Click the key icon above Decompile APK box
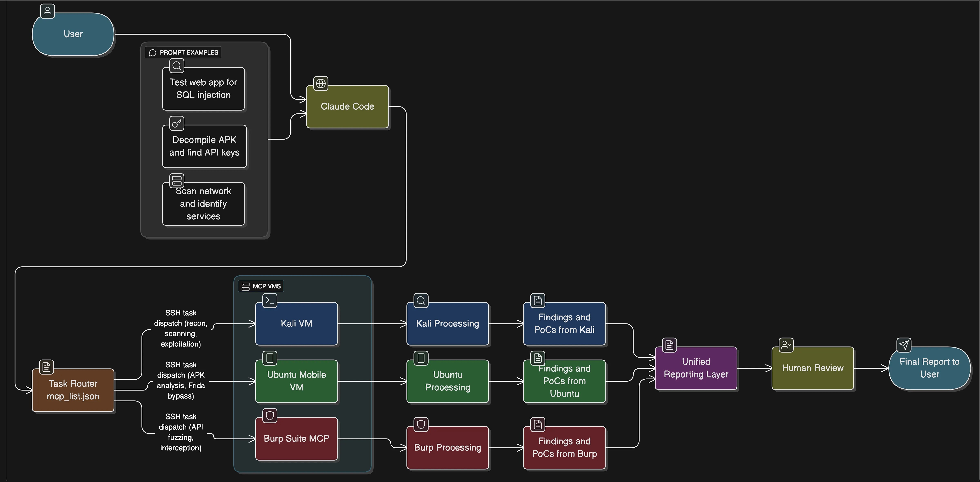The width and height of the screenshot is (980, 482). 177,123
